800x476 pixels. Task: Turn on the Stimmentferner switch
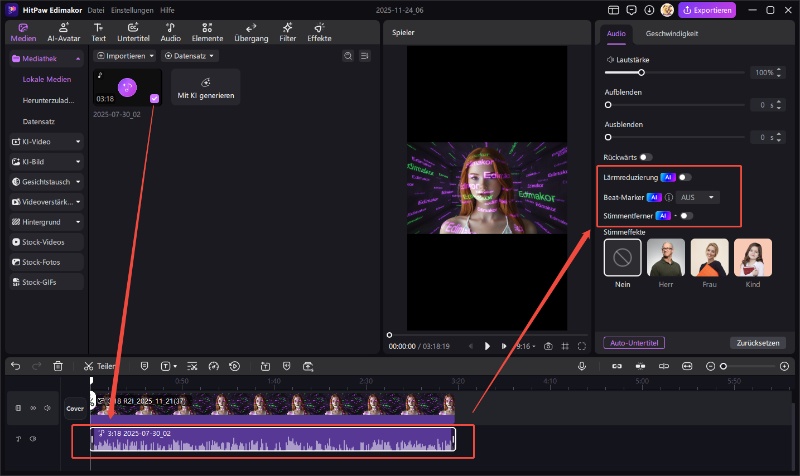(685, 215)
